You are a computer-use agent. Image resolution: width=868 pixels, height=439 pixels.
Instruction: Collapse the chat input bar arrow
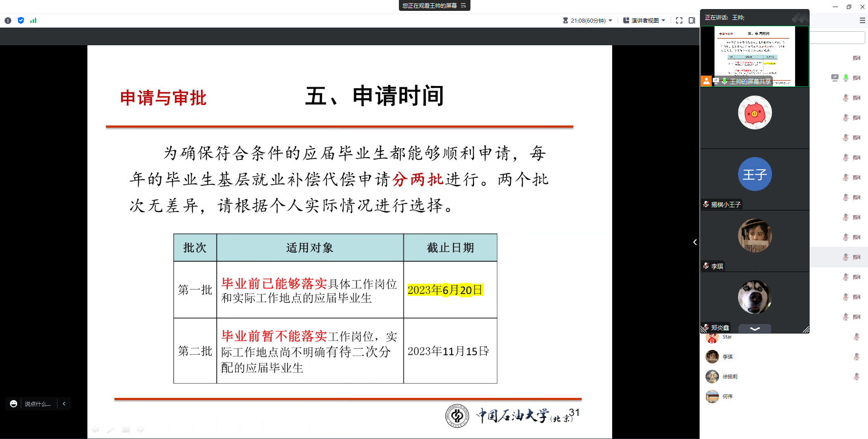(64, 404)
